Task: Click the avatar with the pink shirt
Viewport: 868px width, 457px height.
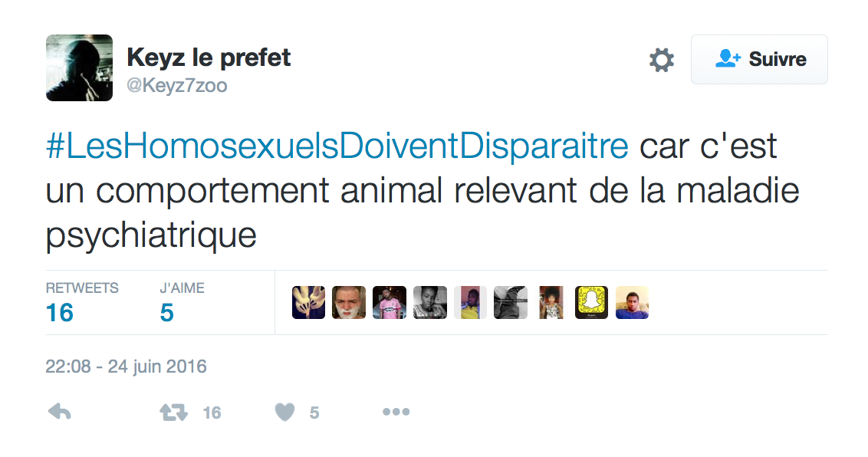Action: click(390, 303)
